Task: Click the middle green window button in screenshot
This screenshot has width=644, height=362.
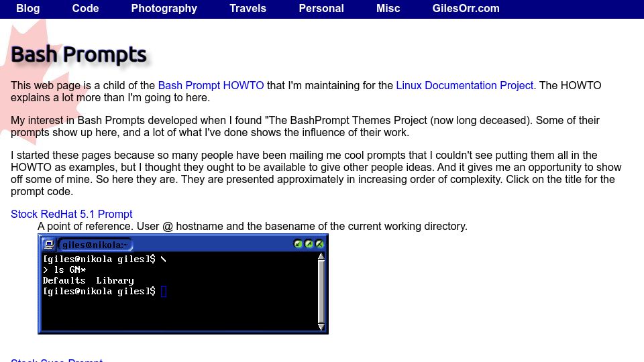Action: point(309,244)
